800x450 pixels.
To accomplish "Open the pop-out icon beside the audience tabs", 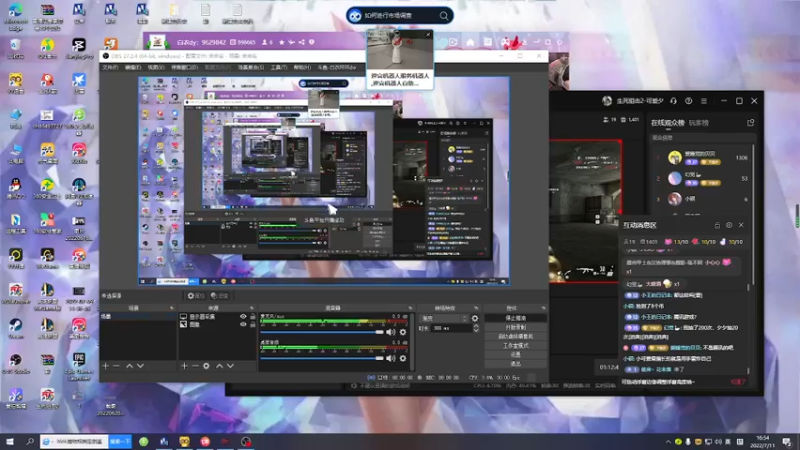I will pos(751,122).
